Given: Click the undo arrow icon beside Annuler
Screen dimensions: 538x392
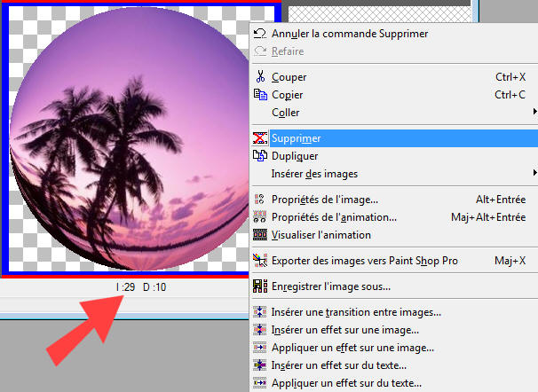Looking at the screenshot, I should click(260, 34).
